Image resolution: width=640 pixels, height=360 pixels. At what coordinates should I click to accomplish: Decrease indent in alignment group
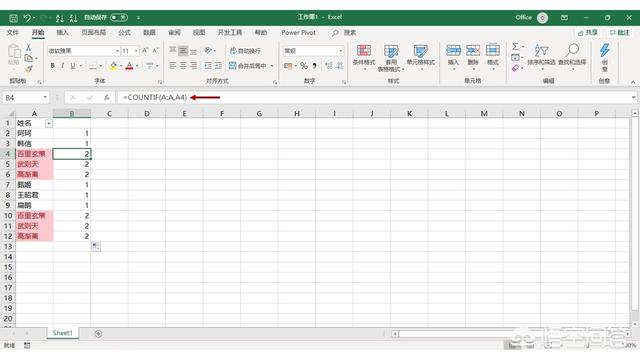[x=208, y=65]
